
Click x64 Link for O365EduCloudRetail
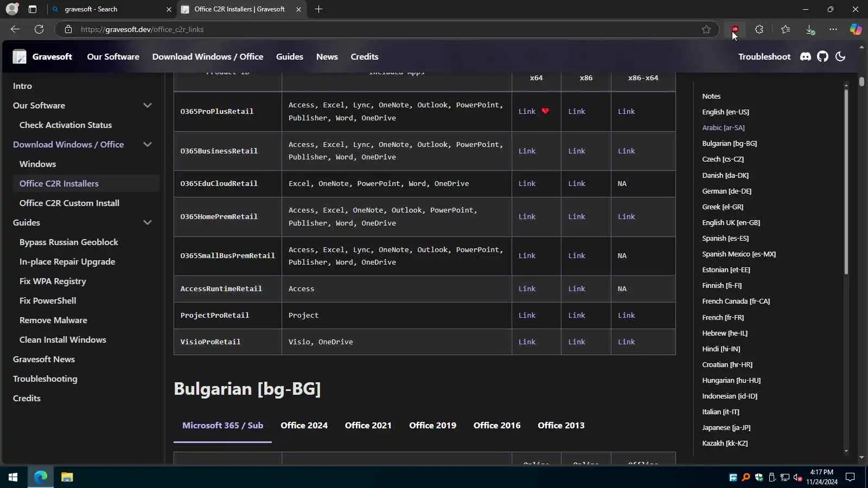pos(527,183)
